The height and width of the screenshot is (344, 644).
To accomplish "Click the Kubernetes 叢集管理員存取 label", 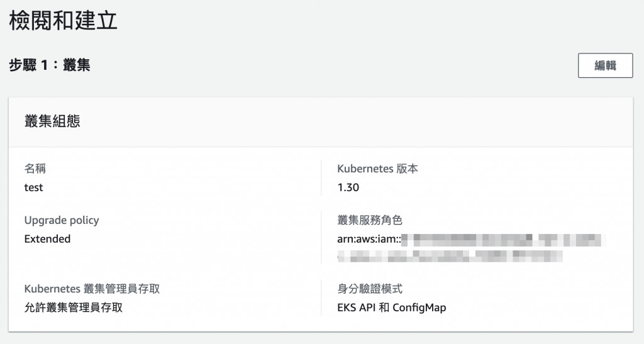I will click(x=92, y=289).
